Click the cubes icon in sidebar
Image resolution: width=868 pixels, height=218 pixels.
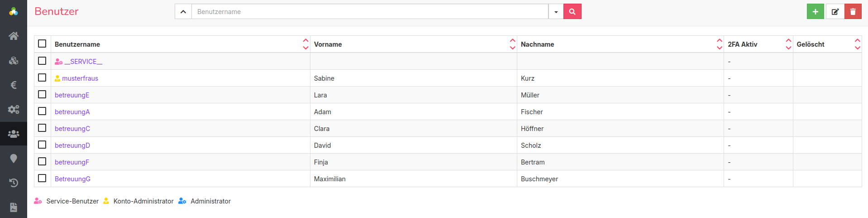[14, 60]
